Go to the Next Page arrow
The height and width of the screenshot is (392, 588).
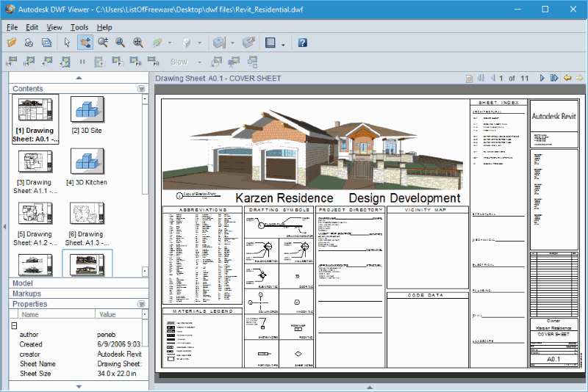542,78
